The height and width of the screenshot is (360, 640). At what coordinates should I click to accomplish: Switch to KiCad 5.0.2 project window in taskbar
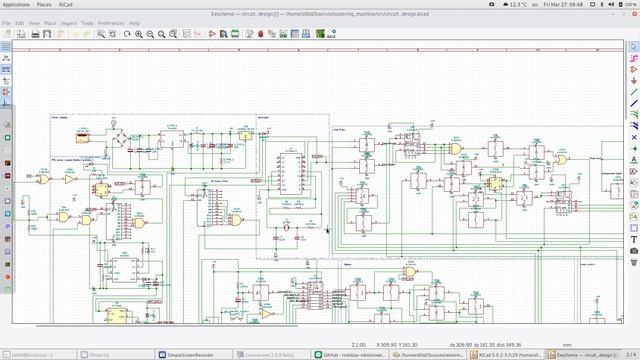[506, 355]
